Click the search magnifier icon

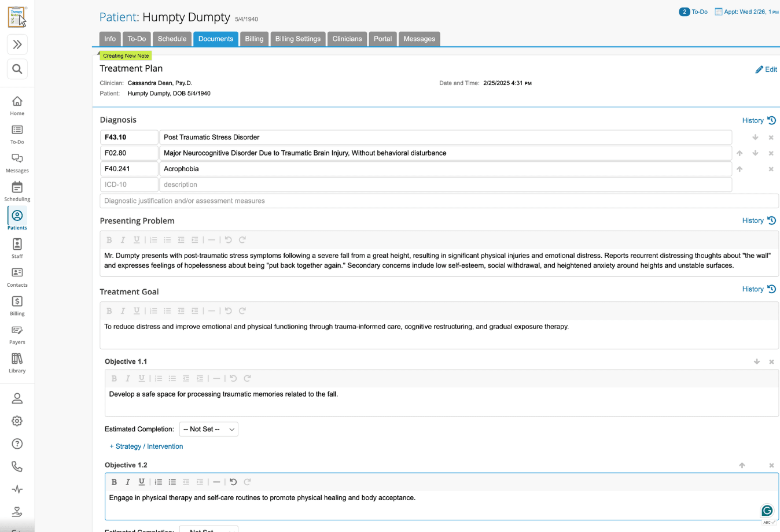[x=17, y=69]
